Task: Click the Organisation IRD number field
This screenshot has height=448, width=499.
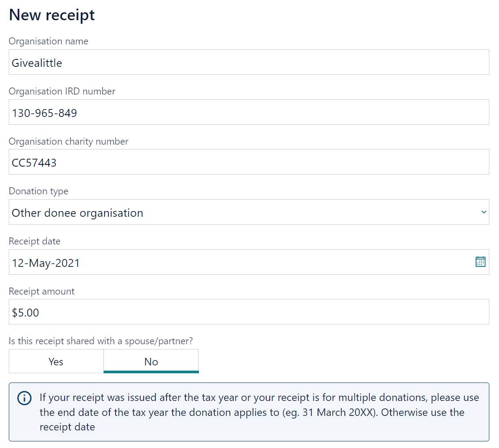Action: [249, 112]
